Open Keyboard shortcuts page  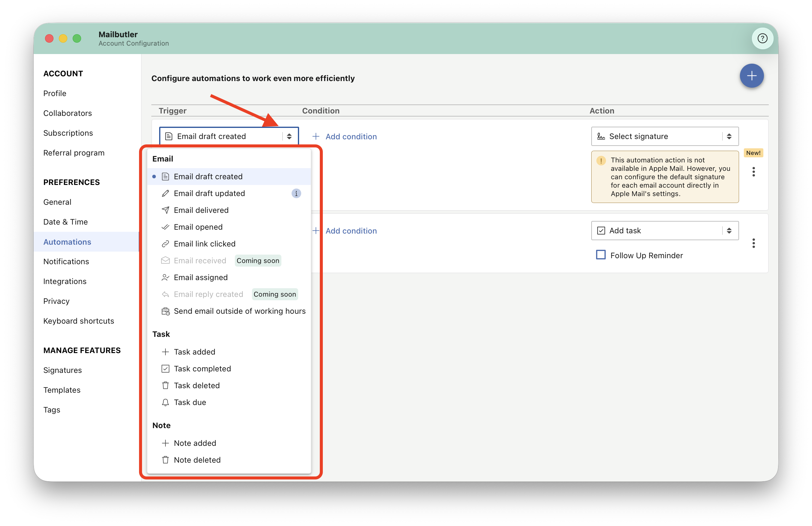tap(79, 321)
